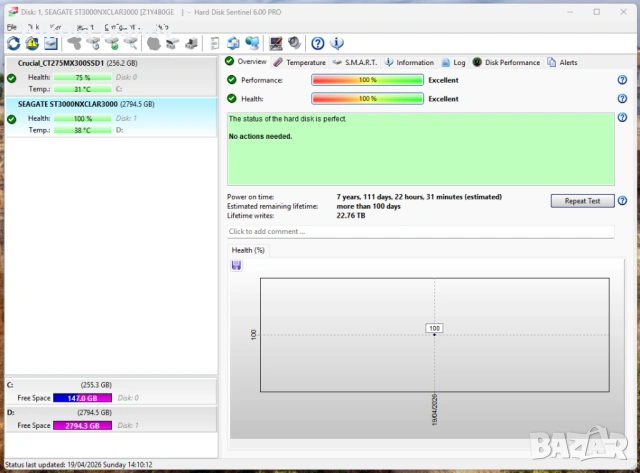Click help icon next to Performance bar
This screenshot has width=640, height=473.
(x=622, y=80)
